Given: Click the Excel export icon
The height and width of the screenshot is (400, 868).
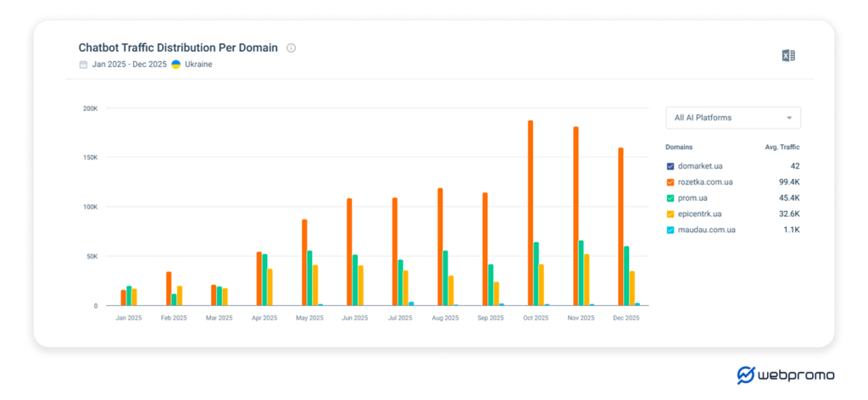Looking at the screenshot, I should pos(788,55).
